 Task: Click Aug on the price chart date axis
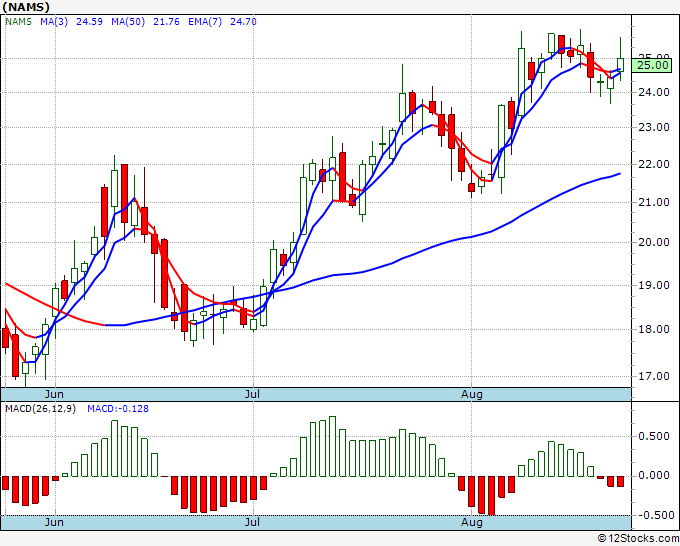(x=472, y=394)
